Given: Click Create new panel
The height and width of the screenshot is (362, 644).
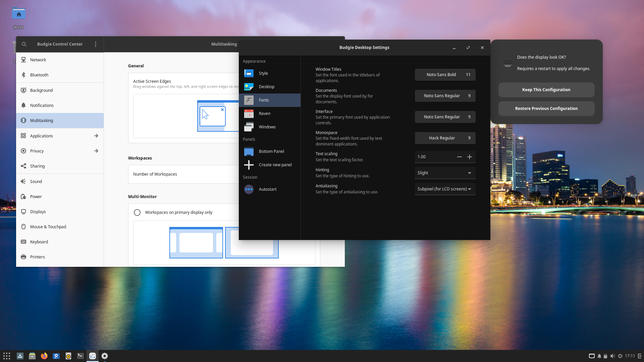Looking at the screenshot, I should 270,165.
